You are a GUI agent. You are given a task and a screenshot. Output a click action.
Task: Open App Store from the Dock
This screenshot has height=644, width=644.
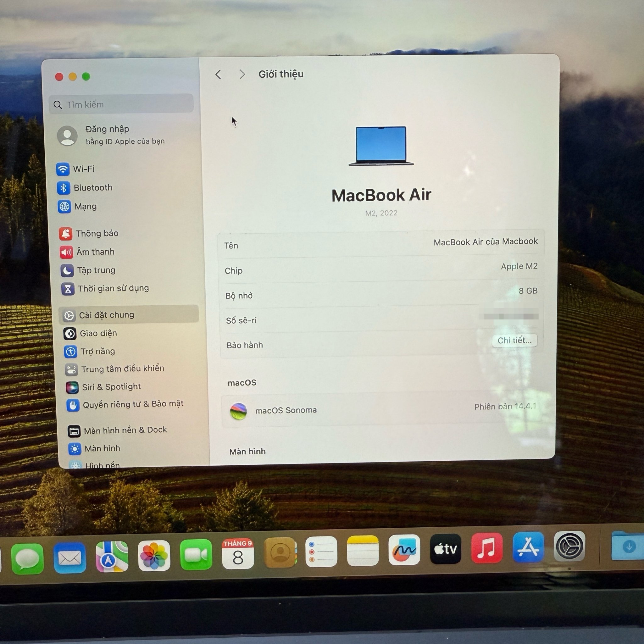528,547
